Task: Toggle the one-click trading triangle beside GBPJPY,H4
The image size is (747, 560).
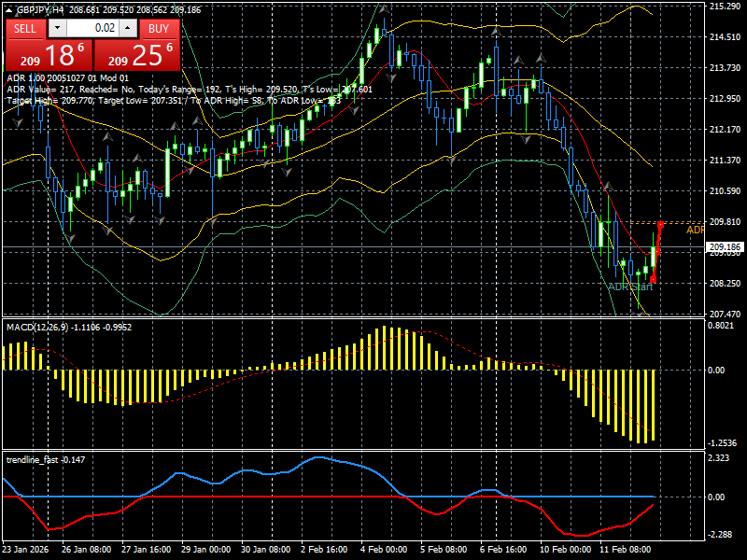Action: (9, 10)
